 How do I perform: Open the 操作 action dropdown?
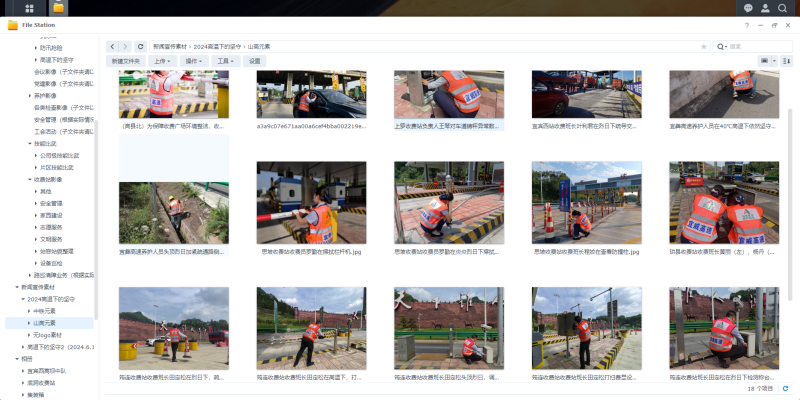pos(194,61)
